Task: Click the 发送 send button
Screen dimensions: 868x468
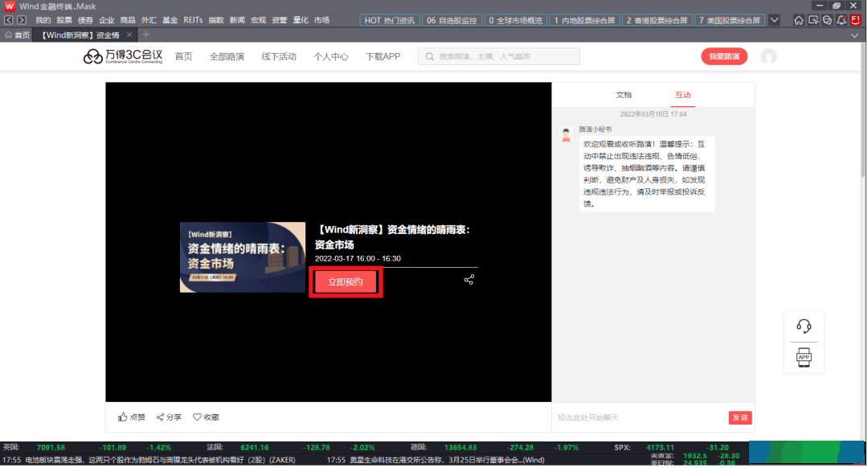Action: [x=740, y=417]
